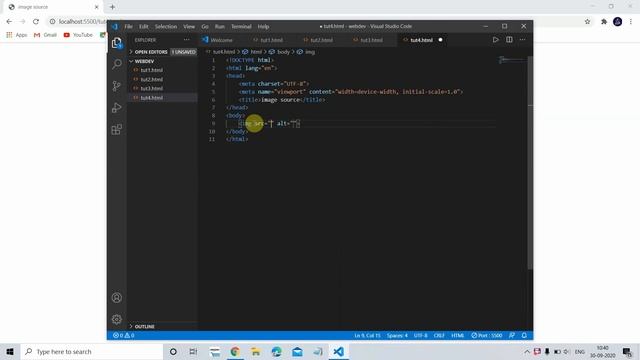The width and height of the screenshot is (640, 360).
Task: Select the tut4.html editor tab
Action: click(x=421, y=40)
